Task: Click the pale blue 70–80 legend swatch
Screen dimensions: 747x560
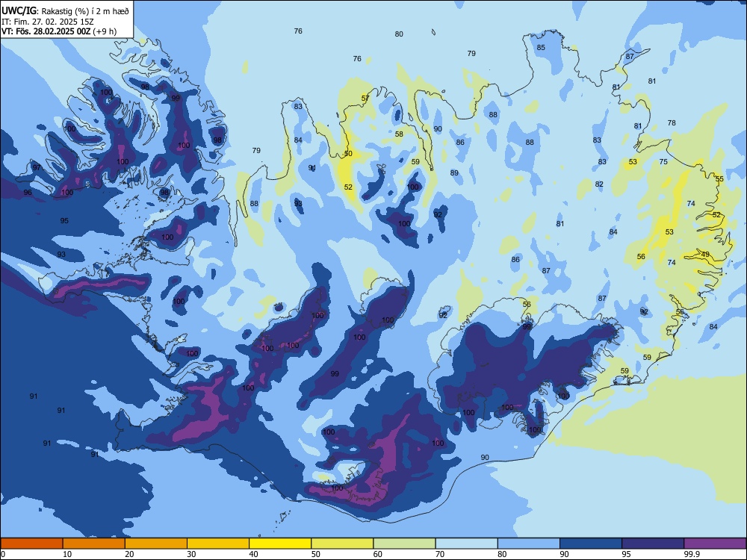Action: [x=467, y=544]
